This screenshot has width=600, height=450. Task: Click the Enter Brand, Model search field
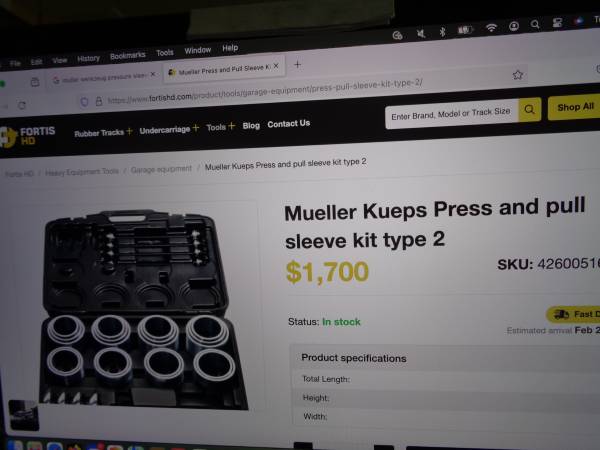(x=452, y=114)
